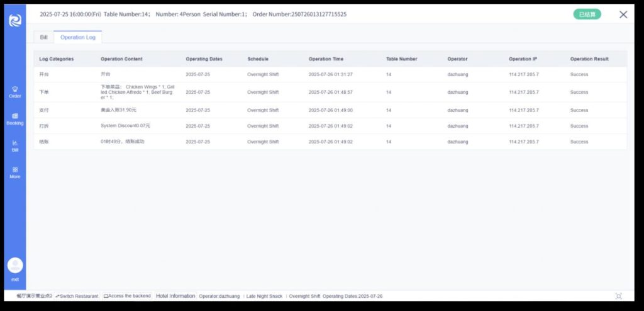Click Switch Restaurant in the bottom bar
The image size is (644, 311).
77,296
